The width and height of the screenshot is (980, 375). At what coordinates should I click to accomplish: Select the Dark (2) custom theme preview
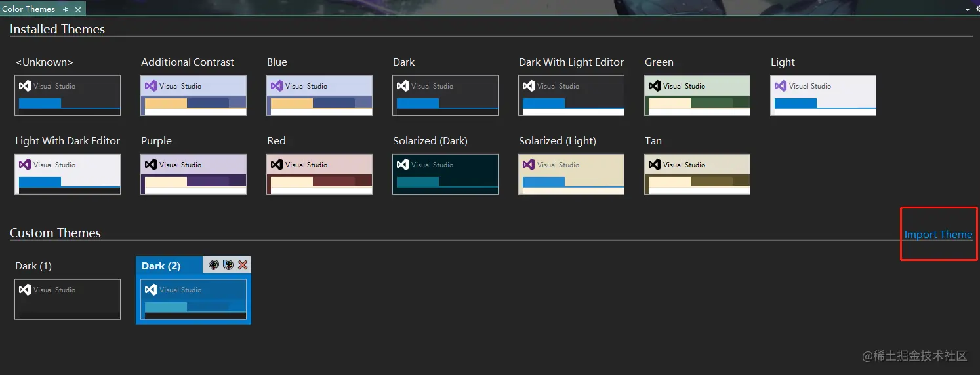pyautogui.click(x=194, y=300)
